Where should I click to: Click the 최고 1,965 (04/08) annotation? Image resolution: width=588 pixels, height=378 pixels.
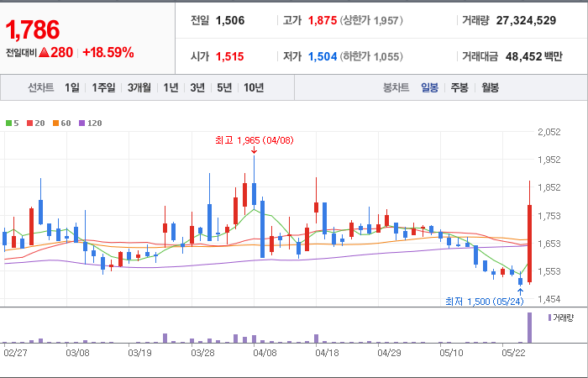point(255,140)
